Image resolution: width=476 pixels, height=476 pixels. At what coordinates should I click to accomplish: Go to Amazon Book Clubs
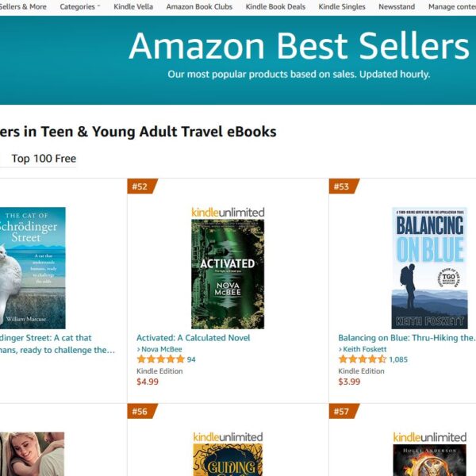coord(199,6)
